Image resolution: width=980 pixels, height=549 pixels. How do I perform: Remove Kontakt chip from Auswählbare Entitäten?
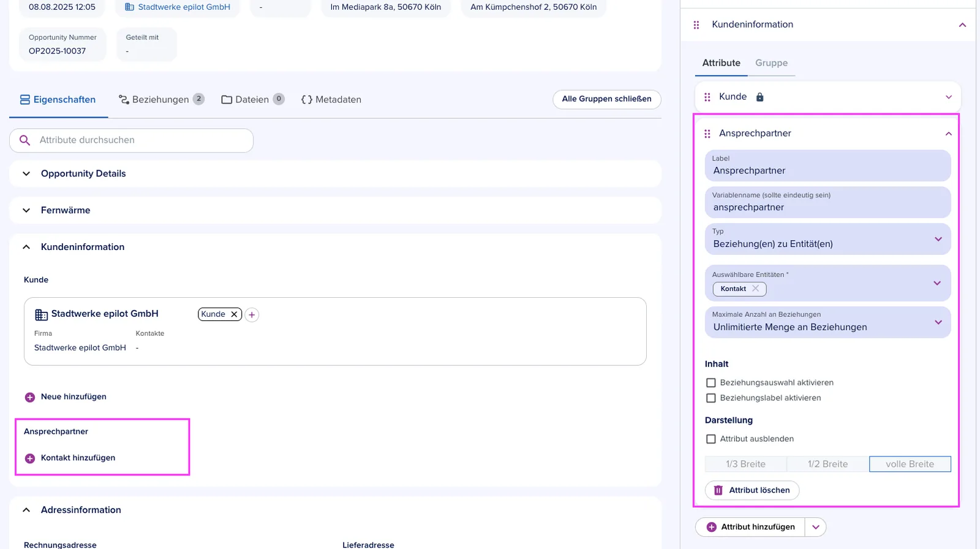coord(755,289)
